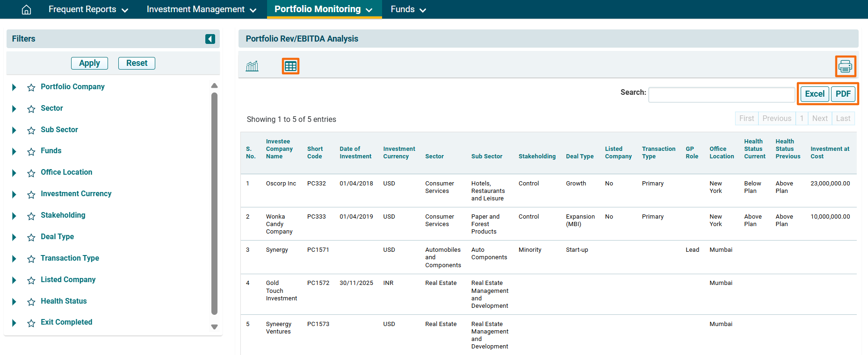Expand the Investment Currency filter arrow
Screen dimensions: 868x355
click(x=14, y=194)
